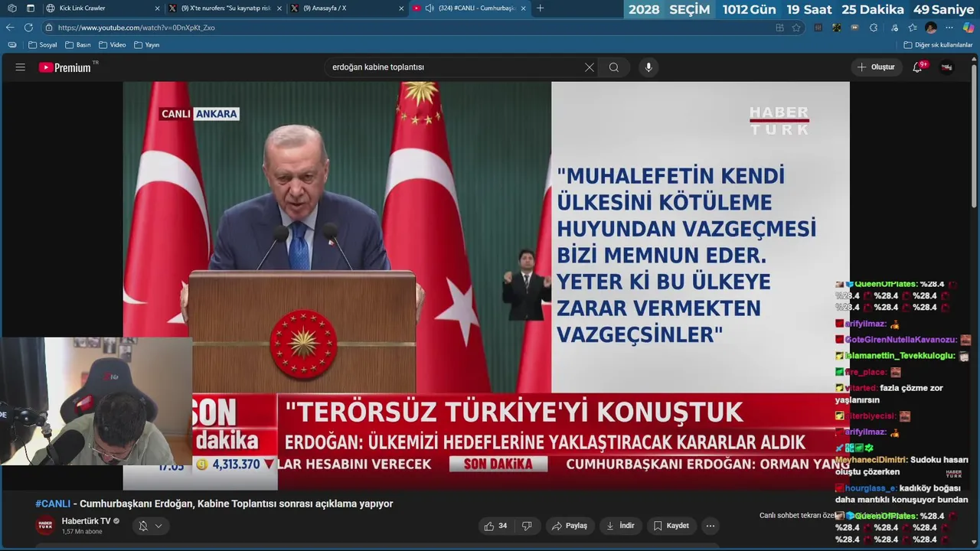Open more actions ellipsis under video

click(710, 526)
